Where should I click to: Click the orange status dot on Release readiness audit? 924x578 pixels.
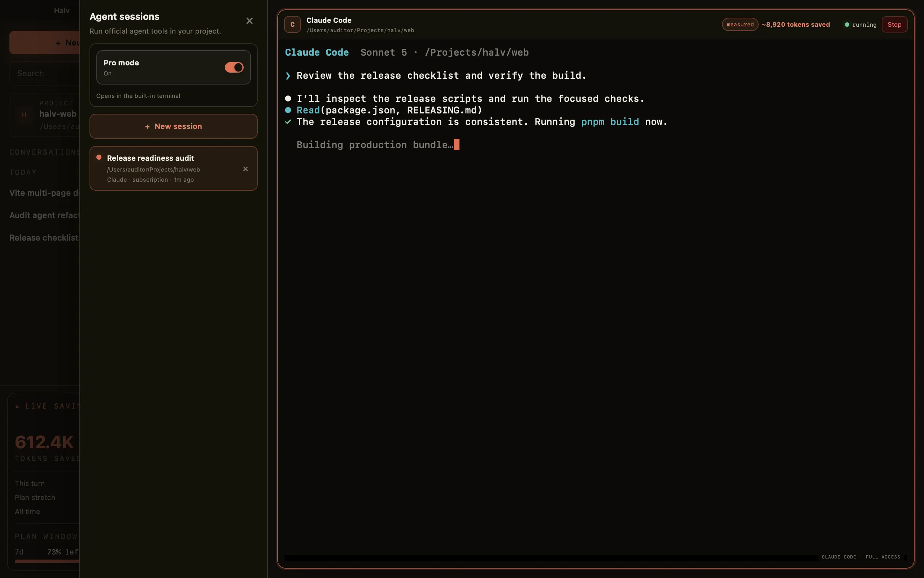pos(99,157)
